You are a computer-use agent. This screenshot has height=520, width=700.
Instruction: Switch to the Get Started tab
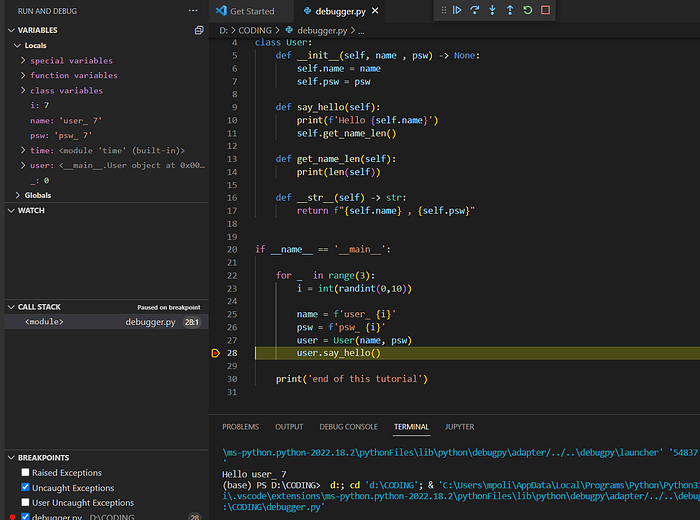click(x=251, y=11)
